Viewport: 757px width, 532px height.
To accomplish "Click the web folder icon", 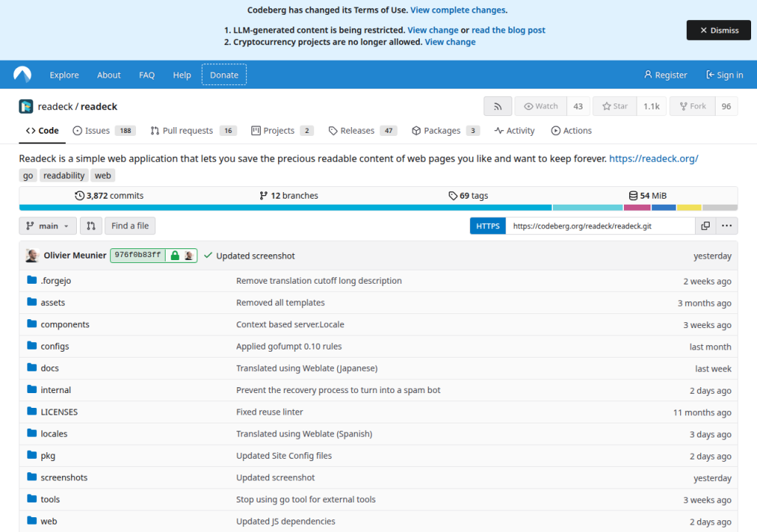I will 32,520.
